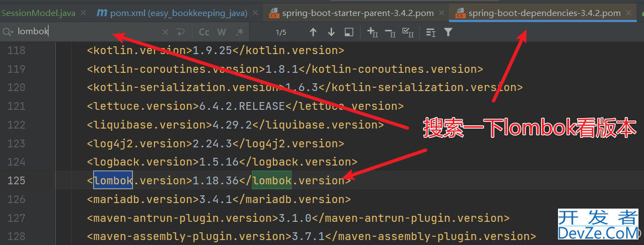Open the SessionModel.java tab

click(x=38, y=13)
